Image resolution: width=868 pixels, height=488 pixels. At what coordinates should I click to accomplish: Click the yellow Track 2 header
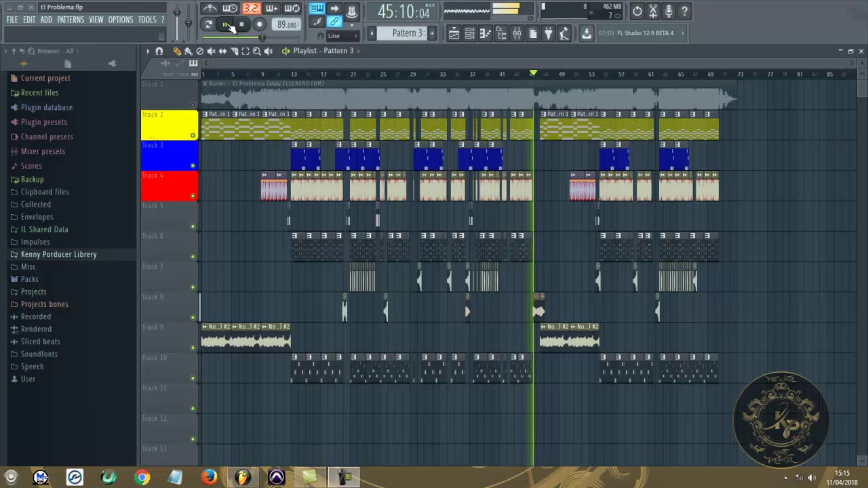click(170, 125)
